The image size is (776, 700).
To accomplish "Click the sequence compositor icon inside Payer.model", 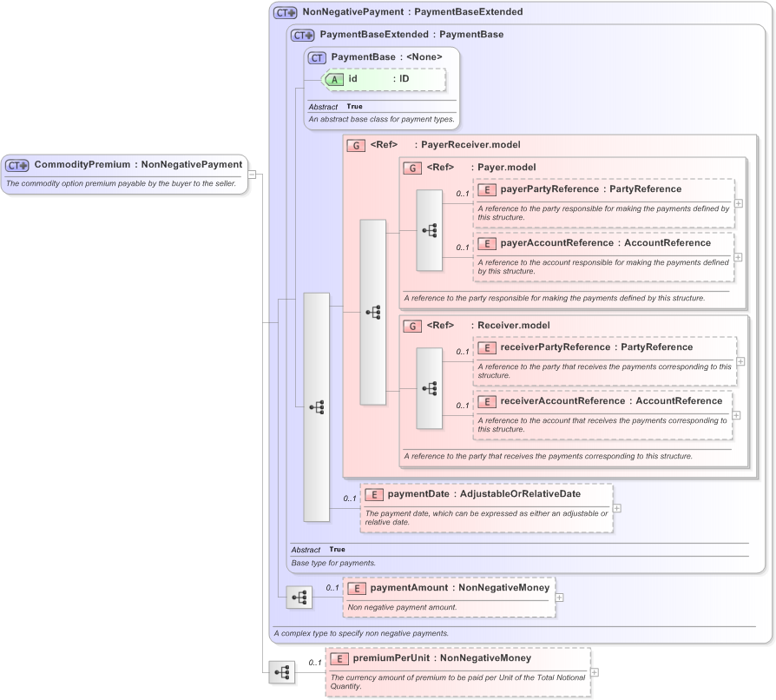I will tap(429, 230).
